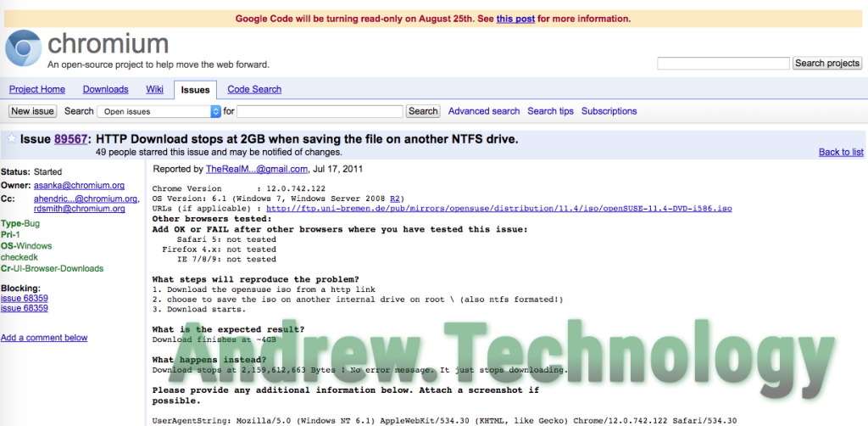
Task: Go to the Wiki tab
Action: coord(154,89)
